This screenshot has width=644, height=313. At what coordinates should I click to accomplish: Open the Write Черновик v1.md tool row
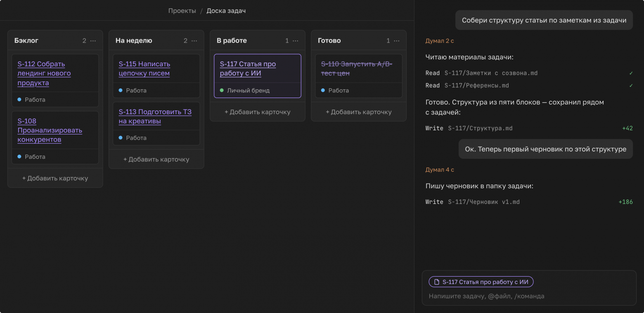pyautogui.click(x=529, y=202)
